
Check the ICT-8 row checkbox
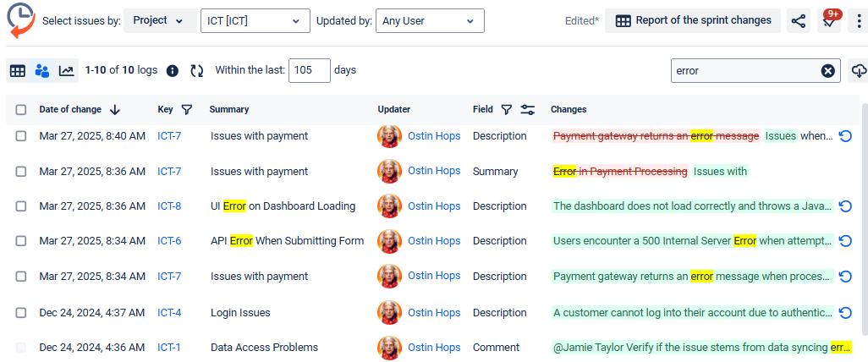(21, 206)
